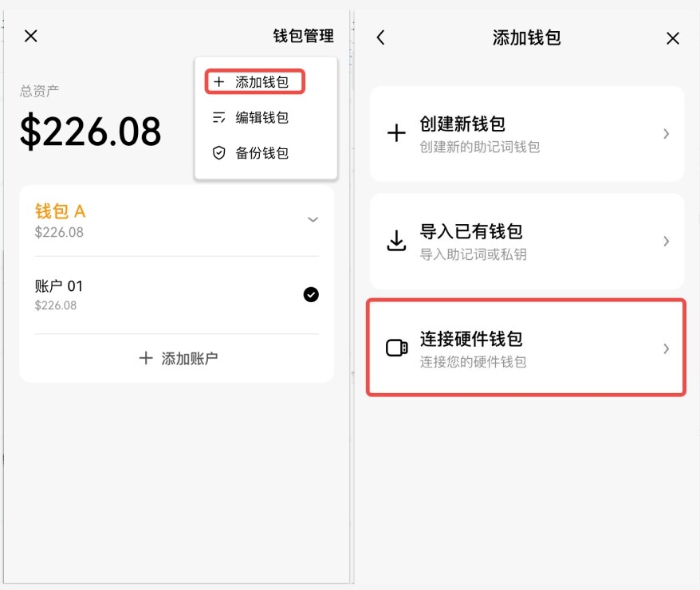This screenshot has width=700, height=590.
Task: Open 创建新钱包 via its right chevron
Action: [x=667, y=134]
